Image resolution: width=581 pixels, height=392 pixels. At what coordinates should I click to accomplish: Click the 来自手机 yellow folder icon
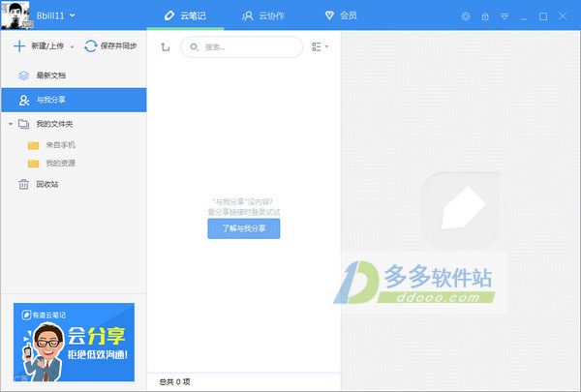[33, 145]
